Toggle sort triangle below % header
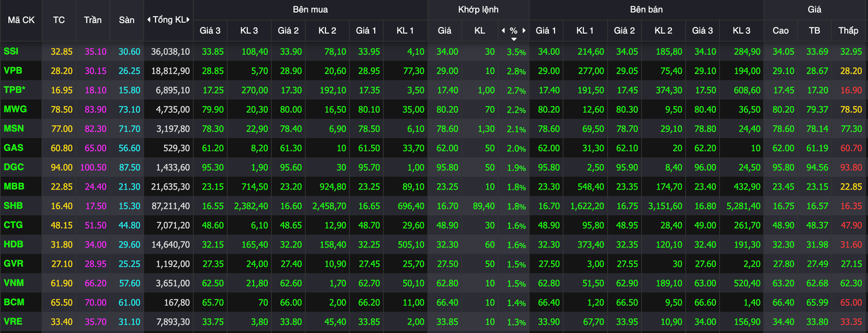 click(x=513, y=39)
